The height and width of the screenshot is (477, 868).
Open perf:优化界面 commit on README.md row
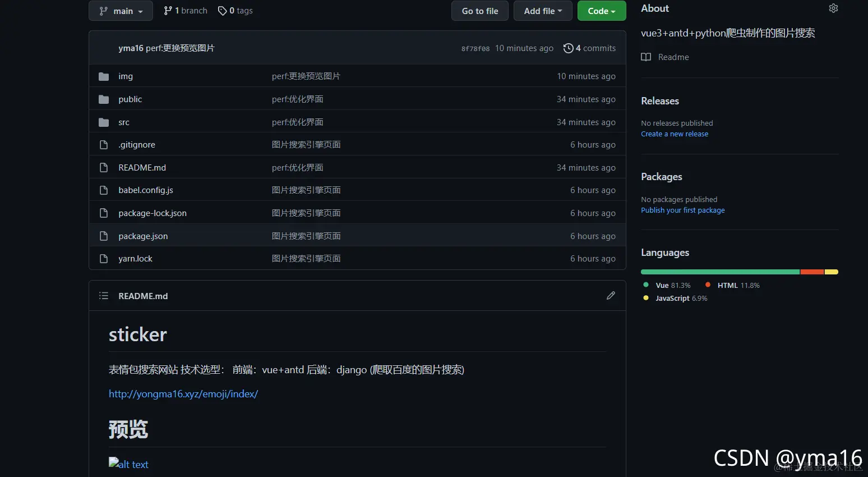[298, 168]
